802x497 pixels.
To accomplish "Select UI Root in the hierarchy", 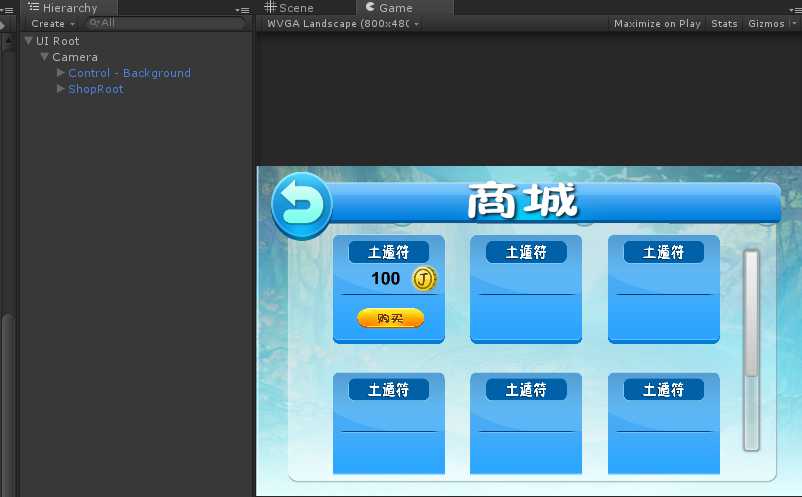I will click(58, 41).
